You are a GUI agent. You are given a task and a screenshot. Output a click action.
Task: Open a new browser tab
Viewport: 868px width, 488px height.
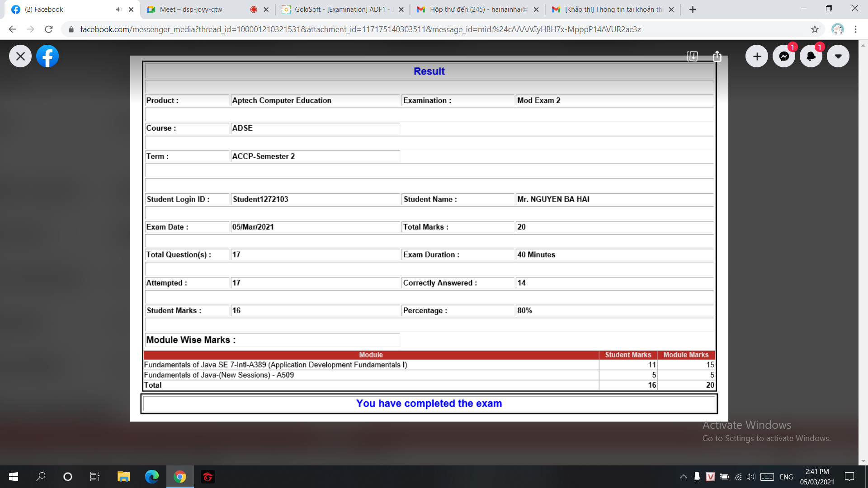693,9
